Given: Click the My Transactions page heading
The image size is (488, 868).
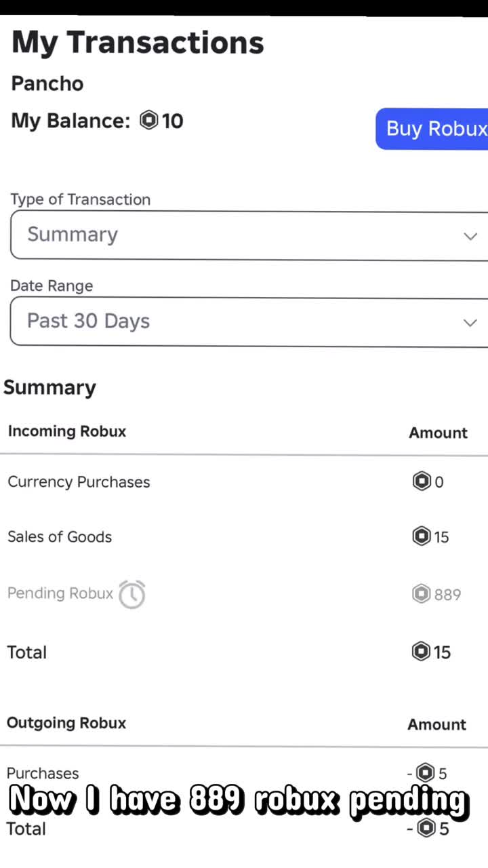Looking at the screenshot, I should coord(138,43).
